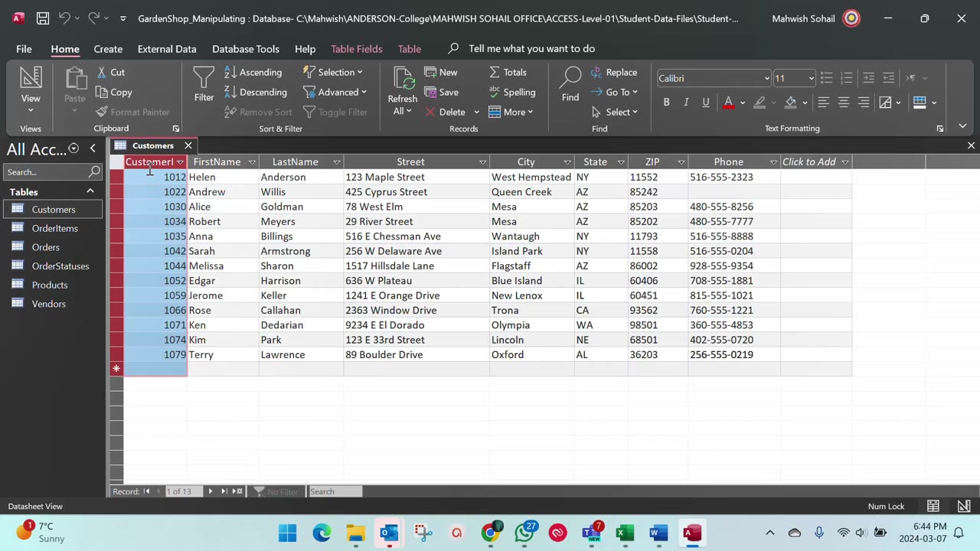Toggle Italic text formatting
This screenshot has width=980, height=551.
coord(686,102)
